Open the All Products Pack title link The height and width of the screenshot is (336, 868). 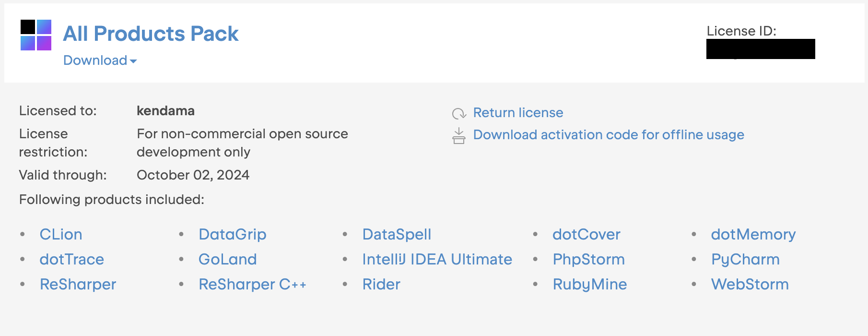coord(151,34)
